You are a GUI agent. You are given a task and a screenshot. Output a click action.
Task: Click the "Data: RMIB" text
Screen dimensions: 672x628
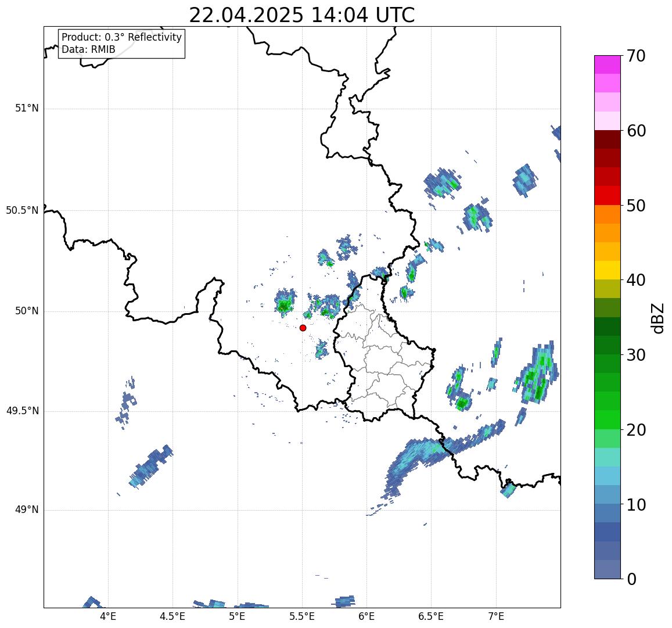pyautogui.click(x=88, y=50)
